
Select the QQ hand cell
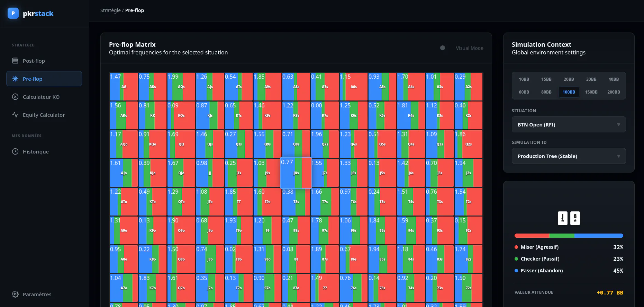pyautogui.click(x=181, y=144)
